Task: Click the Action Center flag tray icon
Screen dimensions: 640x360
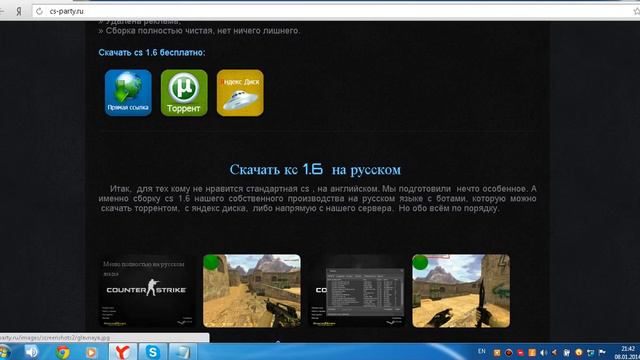Action: (x=602, y=352)
